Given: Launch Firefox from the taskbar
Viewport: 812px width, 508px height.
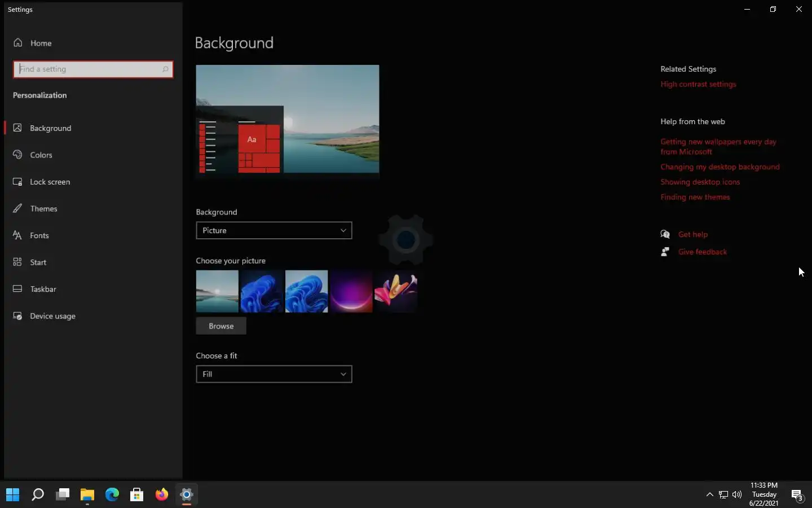Looking at the screenshot, I should pos(162,495).
